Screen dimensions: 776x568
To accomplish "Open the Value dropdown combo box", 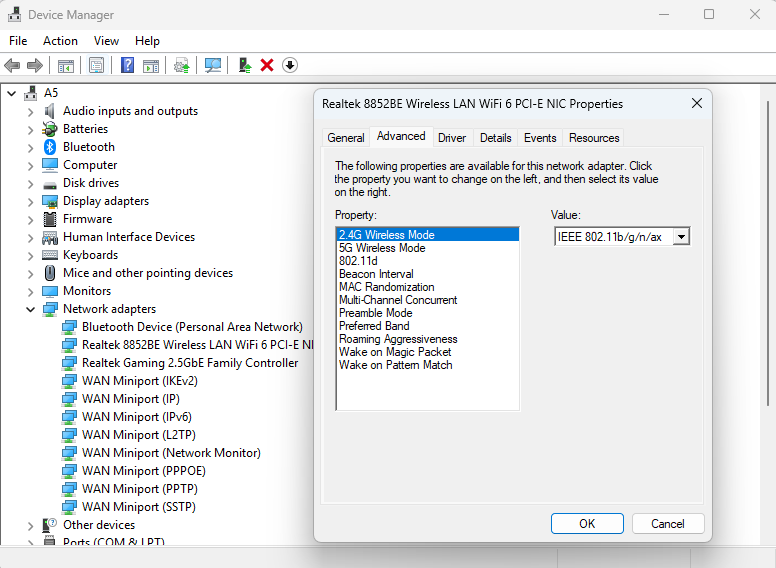I will (x=681, y=236).
